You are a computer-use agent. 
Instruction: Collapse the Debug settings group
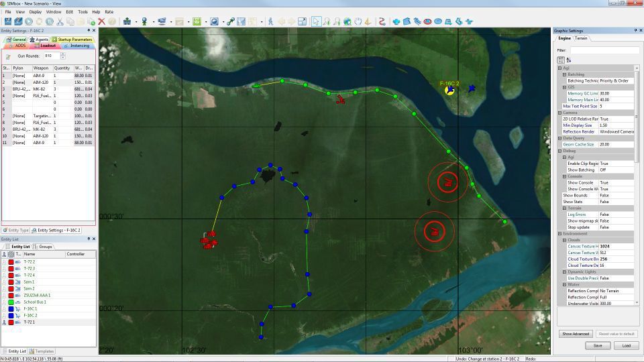pos(561,151)
